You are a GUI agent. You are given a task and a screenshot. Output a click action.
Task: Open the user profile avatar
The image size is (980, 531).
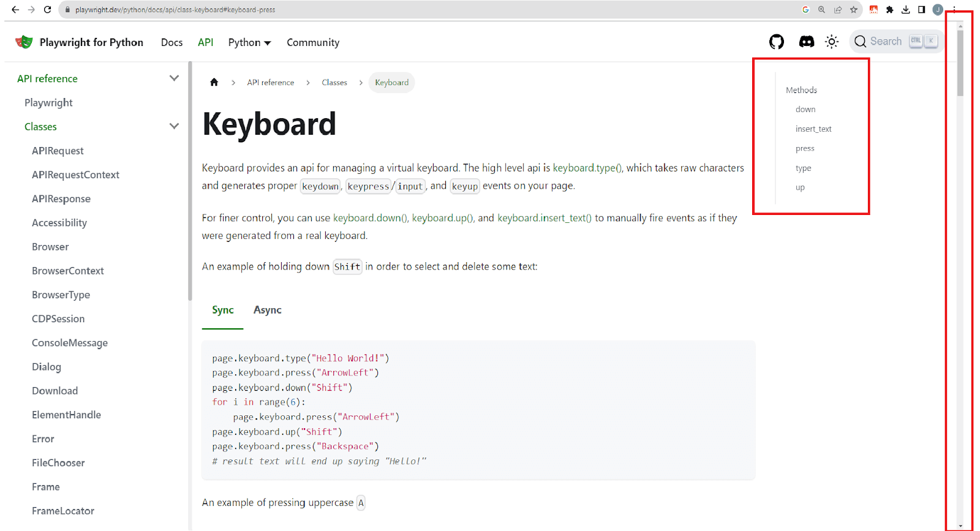(938, 10)
